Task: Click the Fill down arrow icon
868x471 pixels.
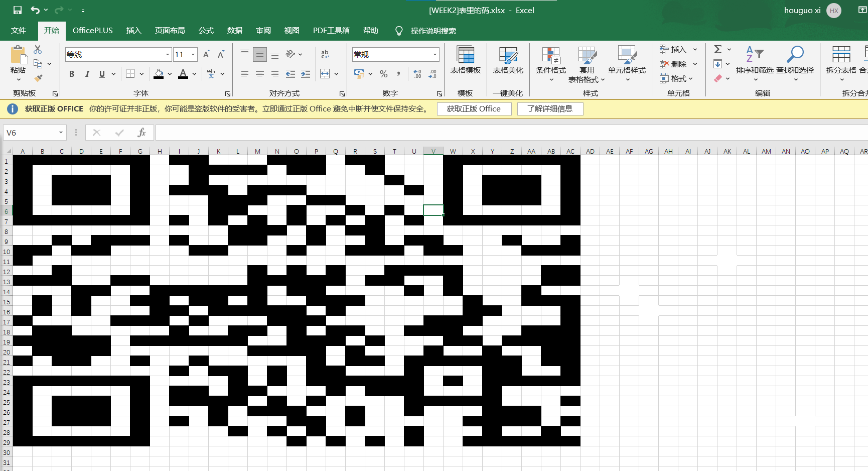Action: [718, 64]
